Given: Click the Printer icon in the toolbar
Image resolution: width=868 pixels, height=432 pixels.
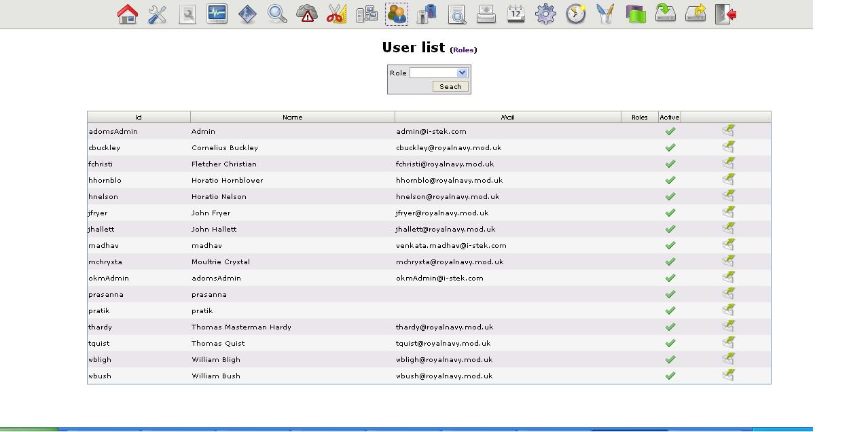Looking at the screenshot, I should [486, 13].
